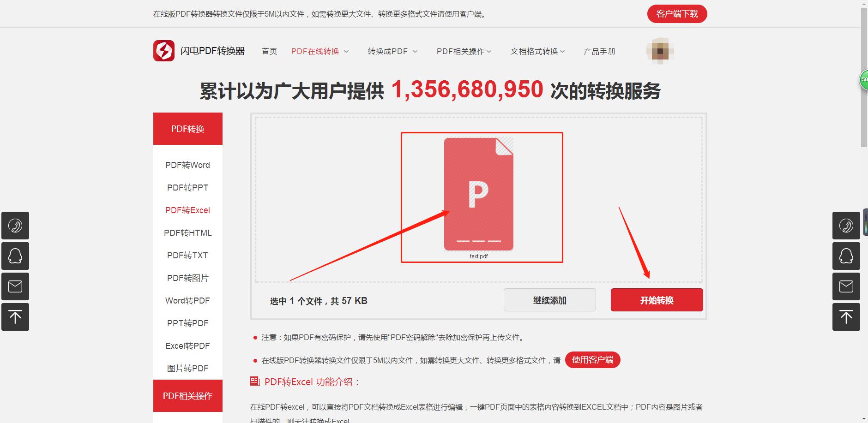
Task: Click the 继续添加 button
Action: [x=549, y=300]
